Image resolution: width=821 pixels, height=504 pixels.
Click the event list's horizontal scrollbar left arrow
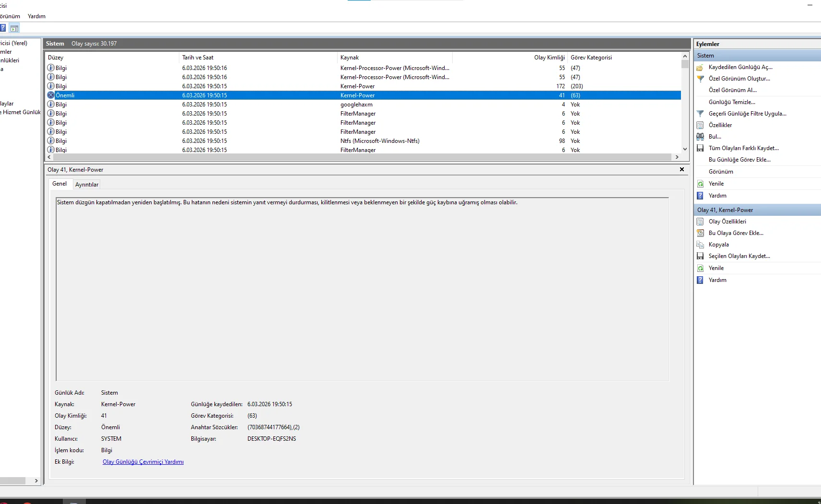pos(49,157)
